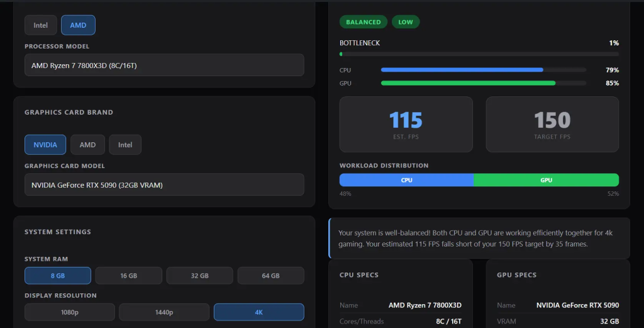This screenshot has height=328, width=644.
Task: Choose NVIDIA graphics card brand
Action: (x=45, y=145)
